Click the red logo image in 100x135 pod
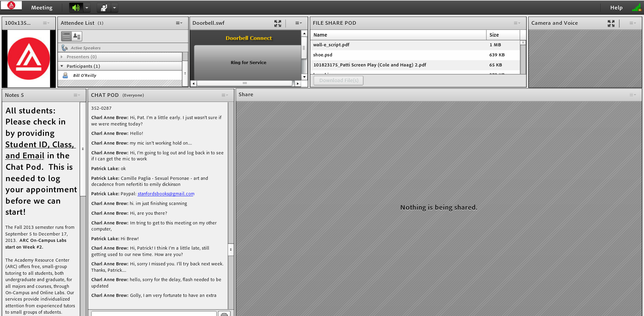 [29, 58]
